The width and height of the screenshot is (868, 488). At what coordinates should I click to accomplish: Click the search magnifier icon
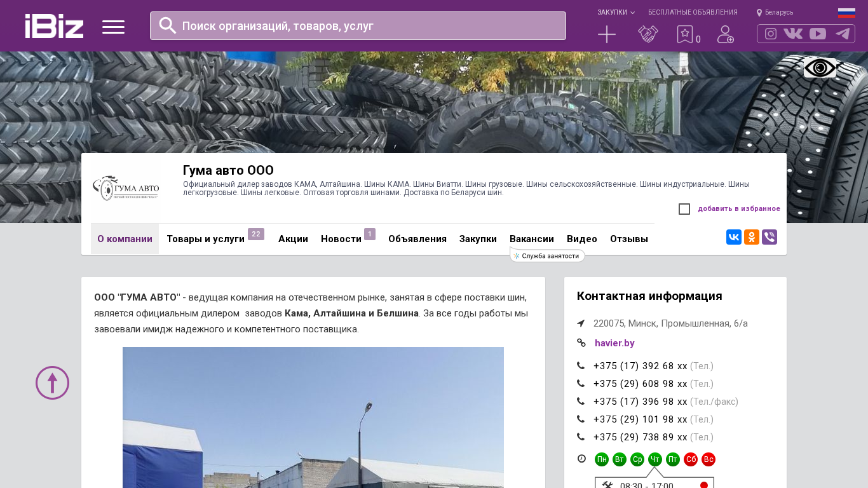pyautogui.click(x=168, y=25)
